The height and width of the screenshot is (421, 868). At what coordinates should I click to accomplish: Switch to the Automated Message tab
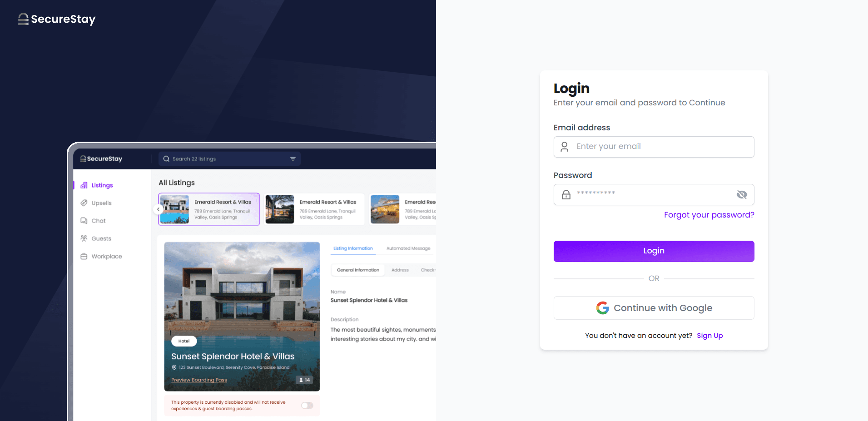pyautogui.click(x=408, y=248)
